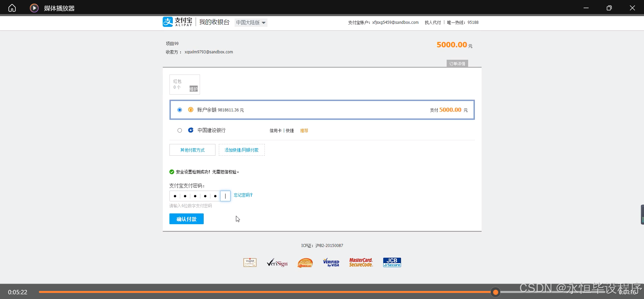Screen dimensions: 644x299
Task: Click the ICP证 沪B2-20150087 text
Action: pos(322,246)
